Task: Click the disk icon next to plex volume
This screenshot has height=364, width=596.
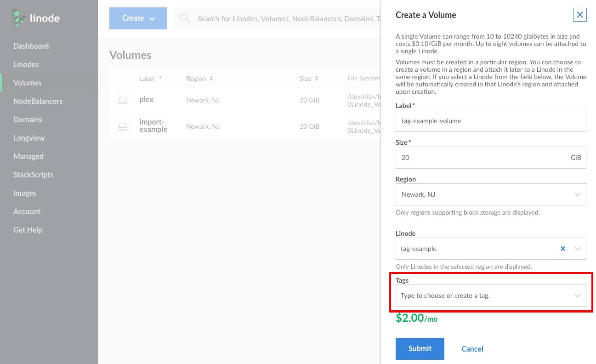Action: click(123, 100)
